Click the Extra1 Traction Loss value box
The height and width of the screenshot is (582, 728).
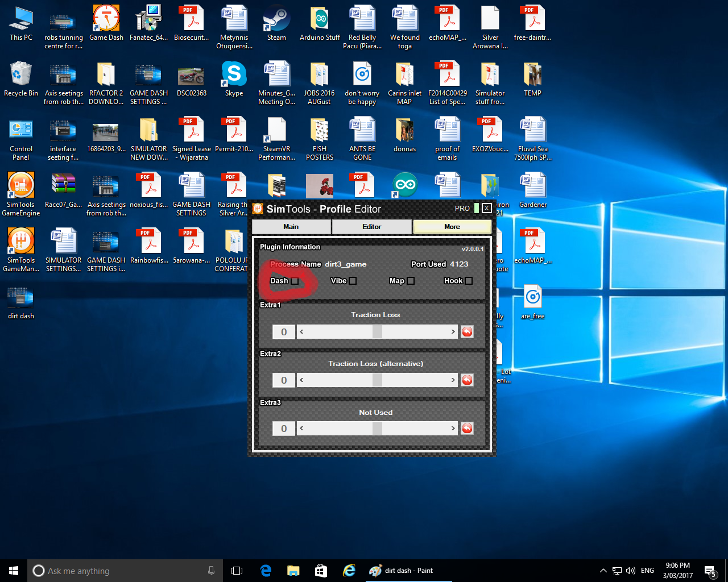284,331
